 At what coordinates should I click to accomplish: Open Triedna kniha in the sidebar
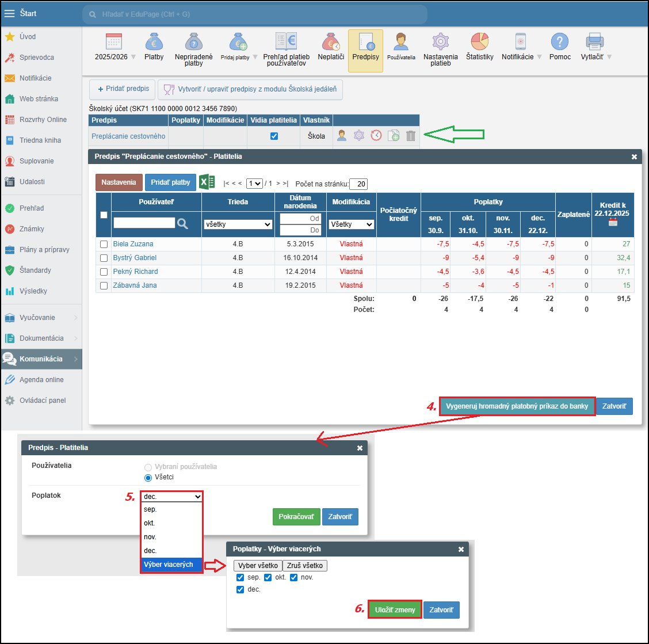coord(40,140)
